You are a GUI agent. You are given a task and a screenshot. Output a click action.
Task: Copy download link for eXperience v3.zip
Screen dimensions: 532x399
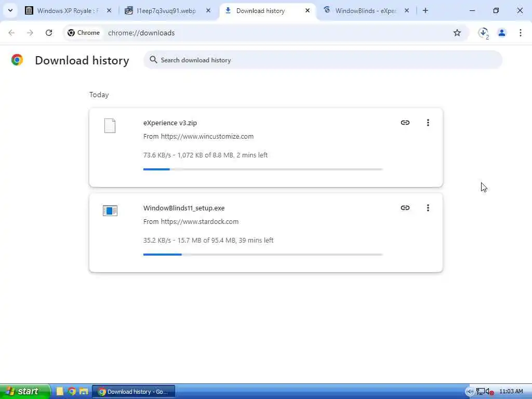pos(405,123)
